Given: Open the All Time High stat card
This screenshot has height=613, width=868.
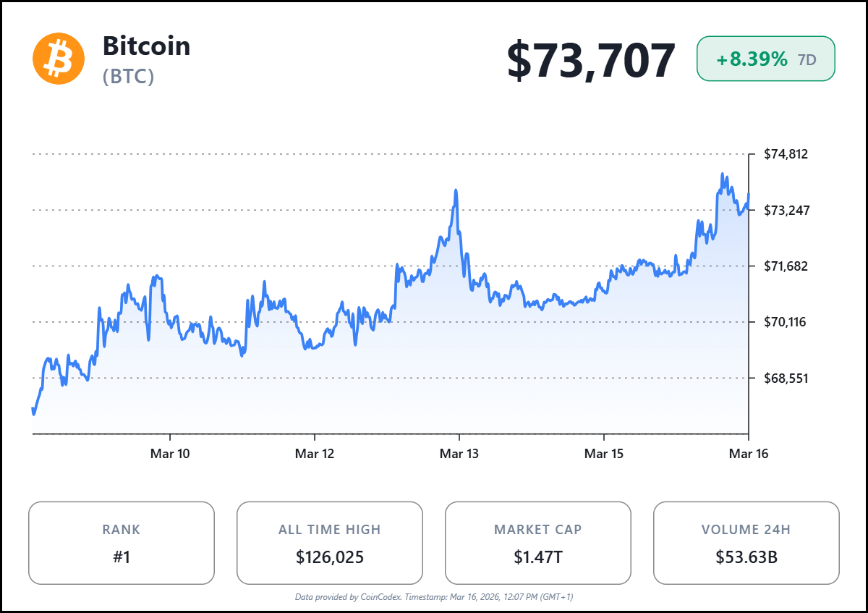Looking at the screenshot, I should 330,543.
